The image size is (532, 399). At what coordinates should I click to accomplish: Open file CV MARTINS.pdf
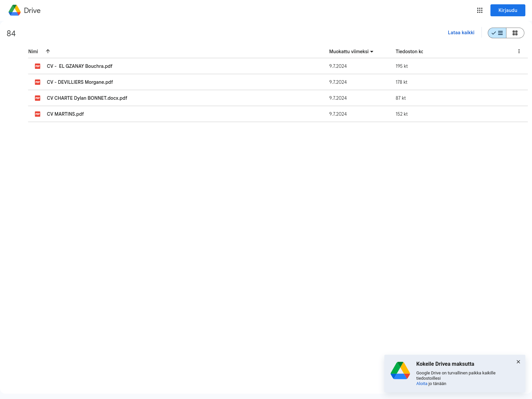(65, 114)
